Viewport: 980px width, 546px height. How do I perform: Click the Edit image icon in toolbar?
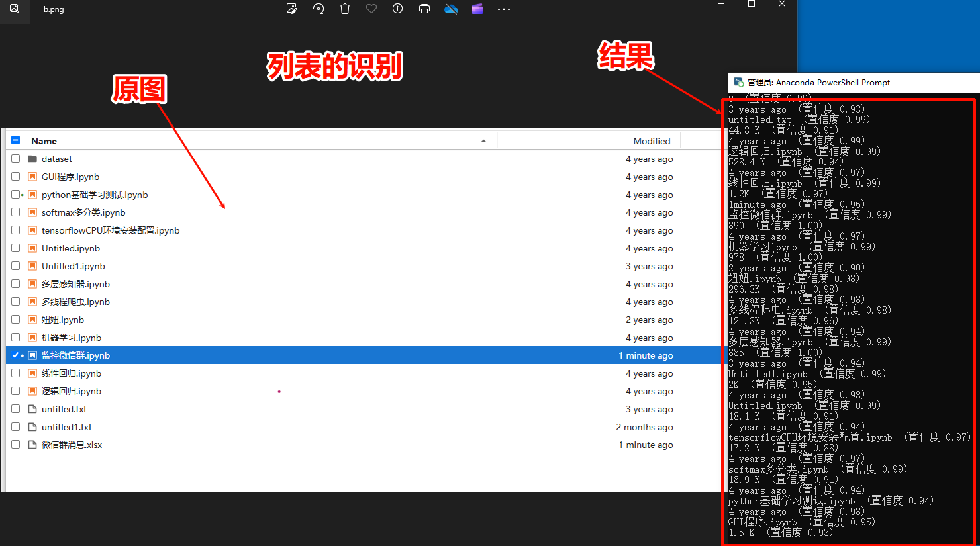[291, 9]
